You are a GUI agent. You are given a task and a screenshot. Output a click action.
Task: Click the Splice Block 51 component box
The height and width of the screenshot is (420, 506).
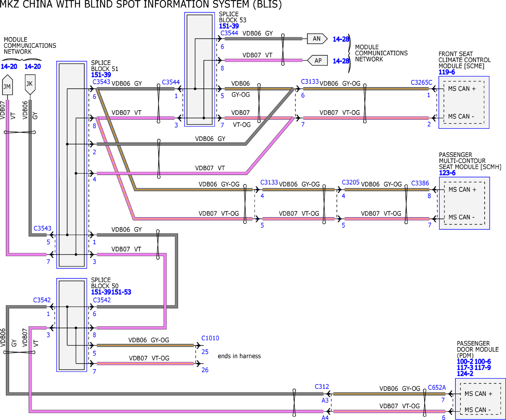72,165
